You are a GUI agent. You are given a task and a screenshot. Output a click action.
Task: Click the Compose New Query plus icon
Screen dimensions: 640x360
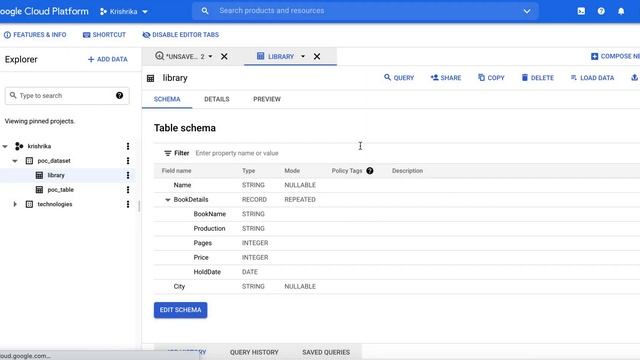point(594,56)
